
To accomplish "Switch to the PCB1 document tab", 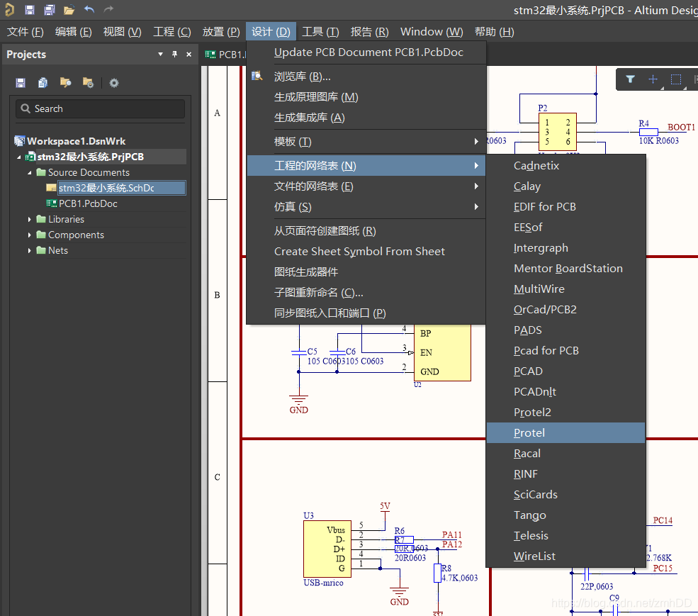I will click(225, 55).
